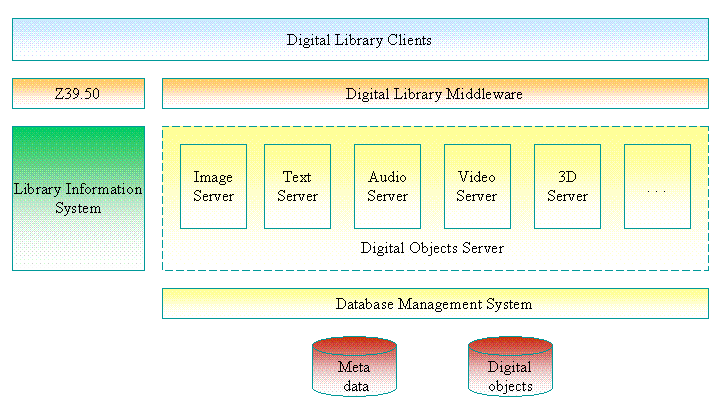Select the Digital objects database cylinder
Screen dimensions: 719x406
pyautogui.click(x=510, y=366)
